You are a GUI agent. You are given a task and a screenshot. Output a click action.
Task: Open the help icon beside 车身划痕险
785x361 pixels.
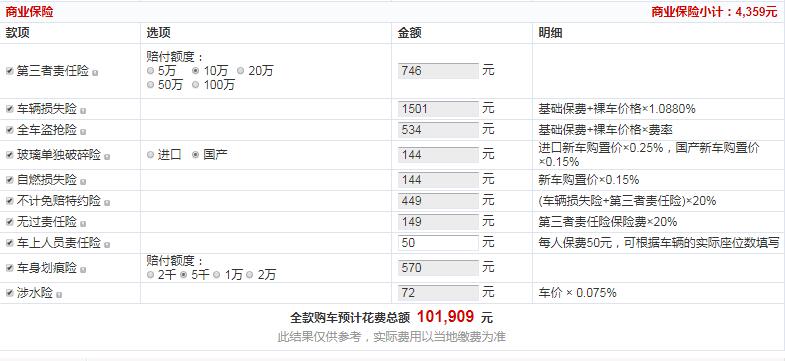click(x=83, y=270)
